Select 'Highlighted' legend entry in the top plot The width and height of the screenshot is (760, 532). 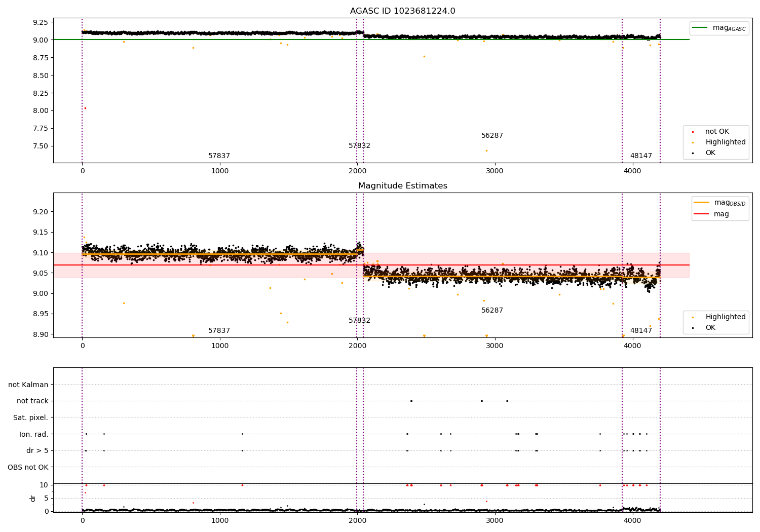tap(718, 142)
